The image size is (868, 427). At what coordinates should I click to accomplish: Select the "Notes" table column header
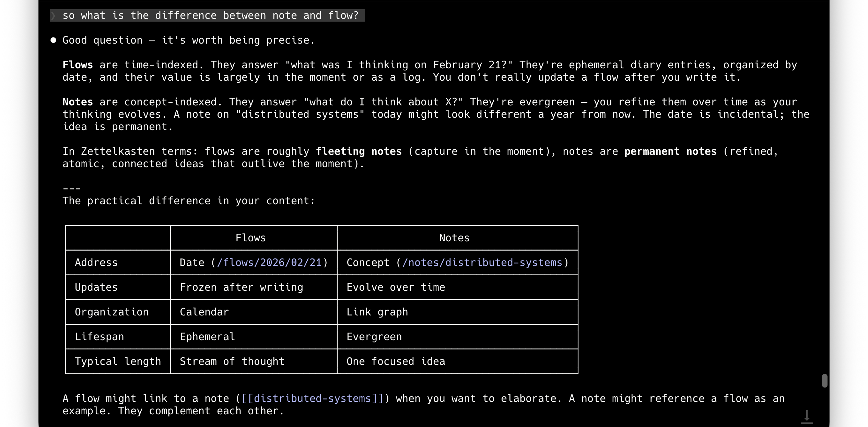click(454, 238)
